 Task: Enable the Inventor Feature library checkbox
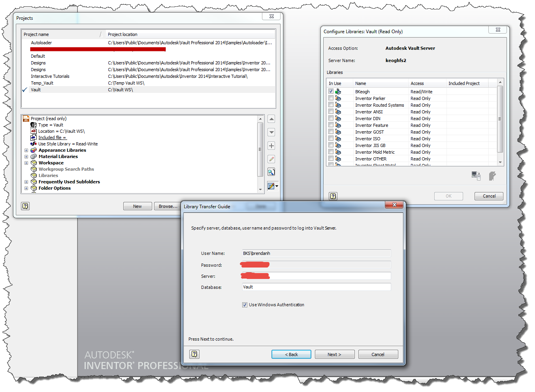click(x=331, y=125)
